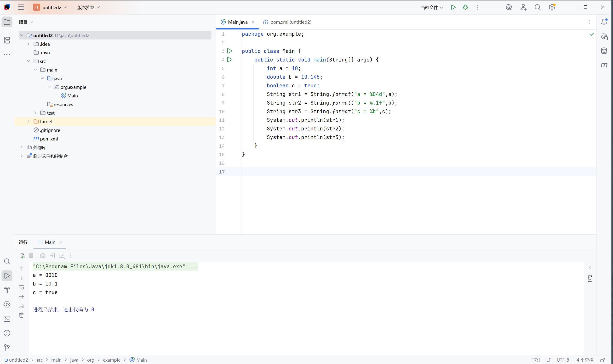This screenshot has height=364, width=613.
Task: Click LF line separator in status bar
Action: point(548,360)
